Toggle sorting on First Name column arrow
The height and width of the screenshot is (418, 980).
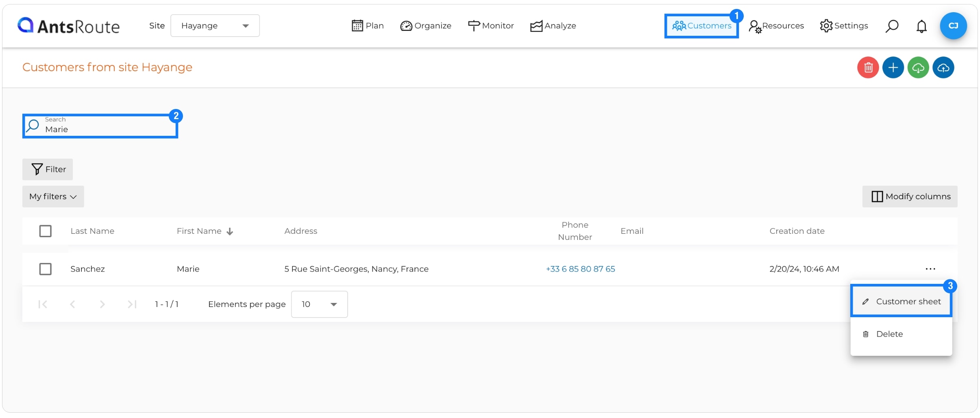click(230, 231)
